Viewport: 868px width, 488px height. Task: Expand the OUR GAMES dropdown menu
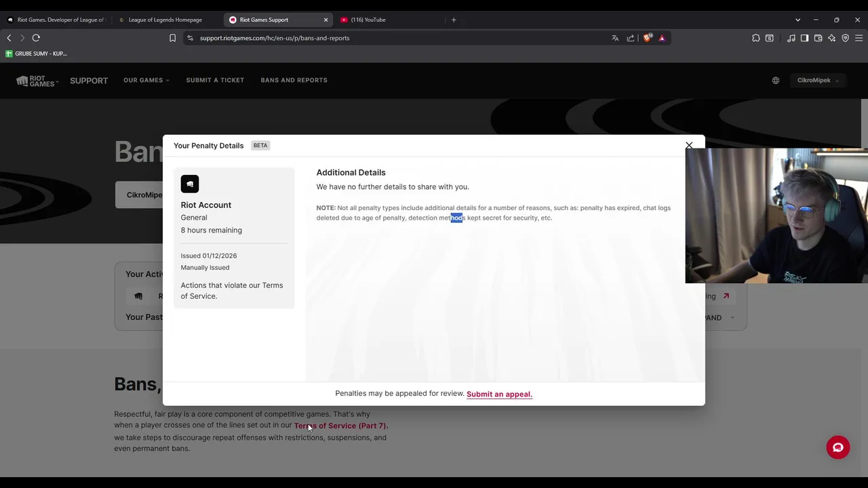tap(146, 80)
